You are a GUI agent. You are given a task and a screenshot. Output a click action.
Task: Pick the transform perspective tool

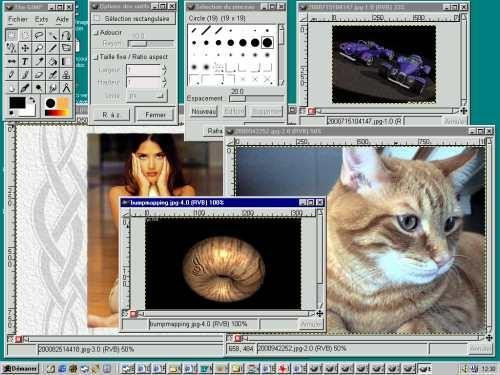point(66,48)
